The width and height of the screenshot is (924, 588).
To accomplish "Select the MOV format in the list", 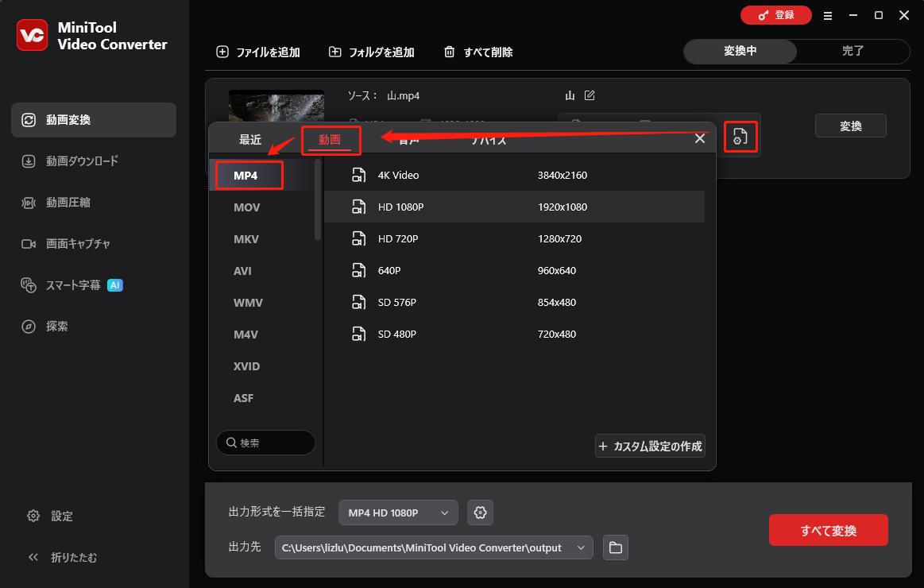I will coord(247,207).
